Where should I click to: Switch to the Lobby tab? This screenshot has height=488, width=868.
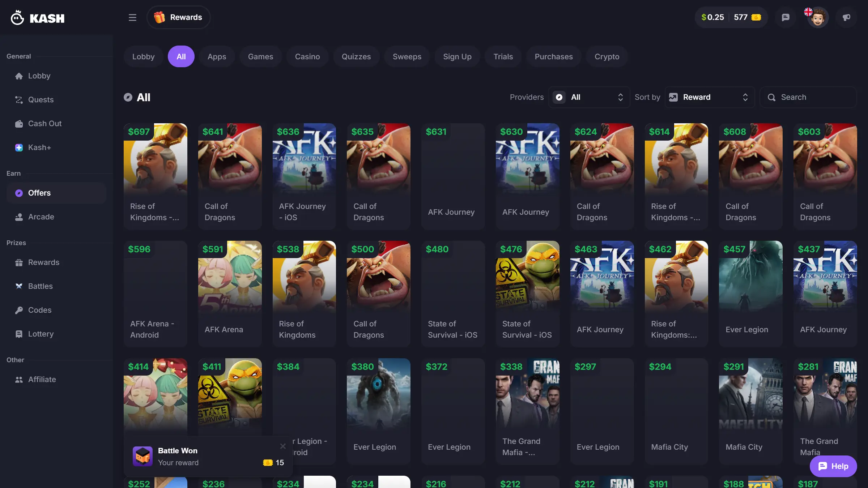pos(143,56)
